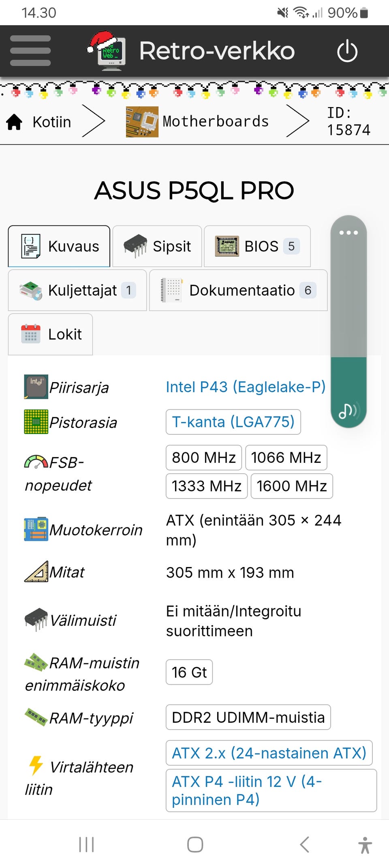Tap the Kuljettajat count badge 1
Screen dimensions: 389x868
click(x=128, y=290)
